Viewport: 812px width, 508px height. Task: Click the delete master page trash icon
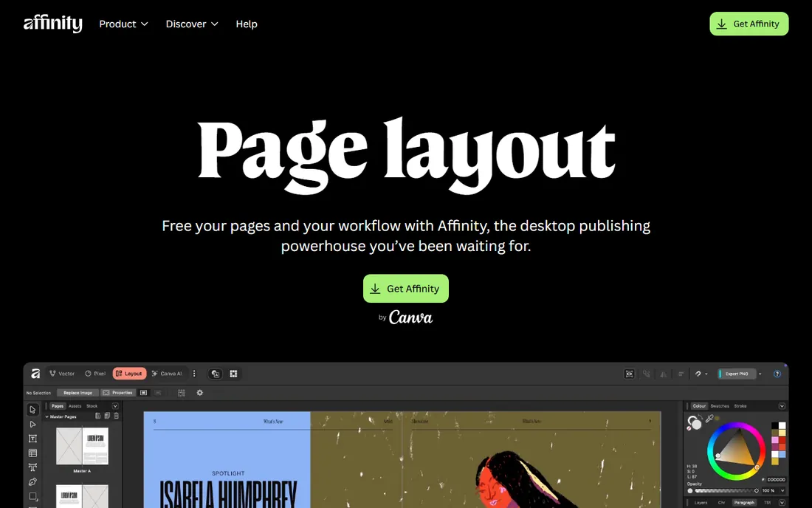click(116, 416)
